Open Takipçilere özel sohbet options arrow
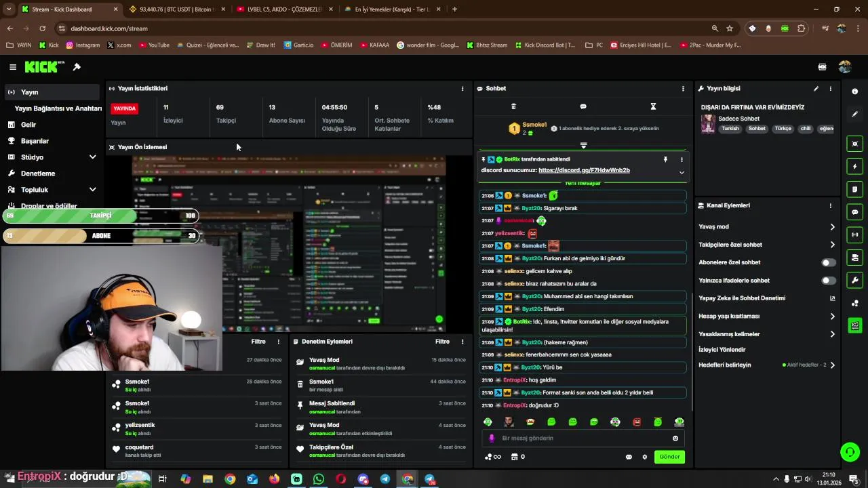Image resolution: width=868 pixels, height=488 pixels. tap(832, 245)
